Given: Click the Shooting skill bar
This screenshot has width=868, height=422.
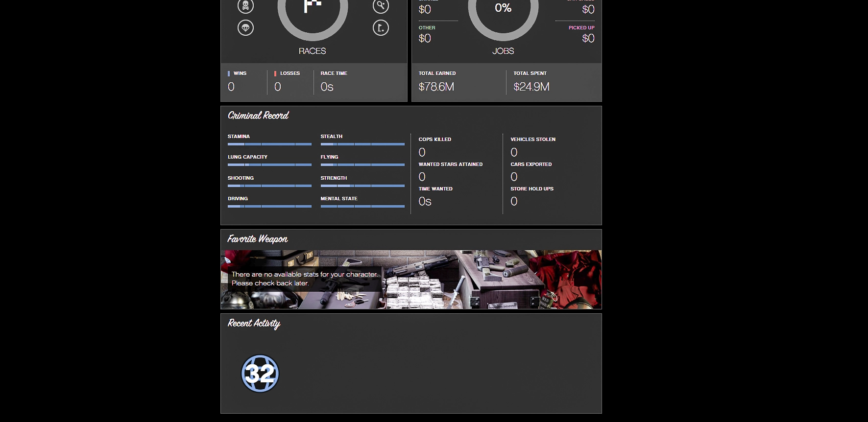Looking at the screenshot, I should (269, 186).
